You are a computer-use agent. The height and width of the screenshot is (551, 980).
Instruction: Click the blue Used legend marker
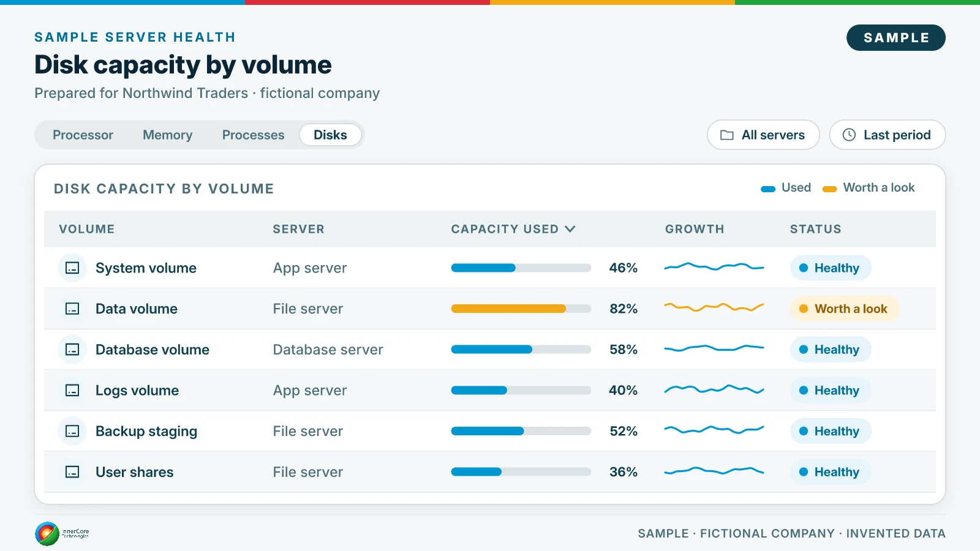(x=768, y=189)
